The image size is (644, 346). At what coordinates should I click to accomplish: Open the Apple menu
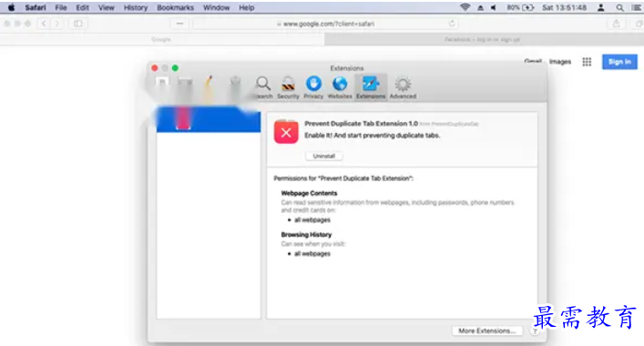pos(11,7)
